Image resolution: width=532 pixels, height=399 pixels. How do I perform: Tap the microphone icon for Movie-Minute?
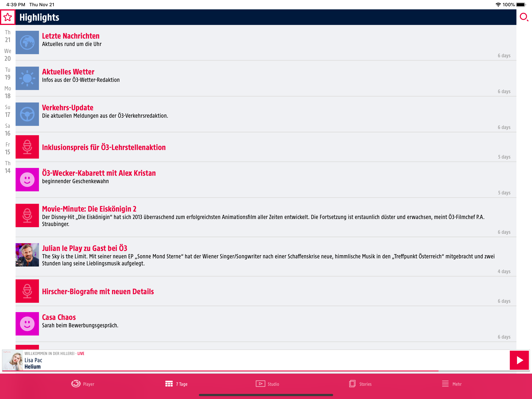(x=27, y=215)
